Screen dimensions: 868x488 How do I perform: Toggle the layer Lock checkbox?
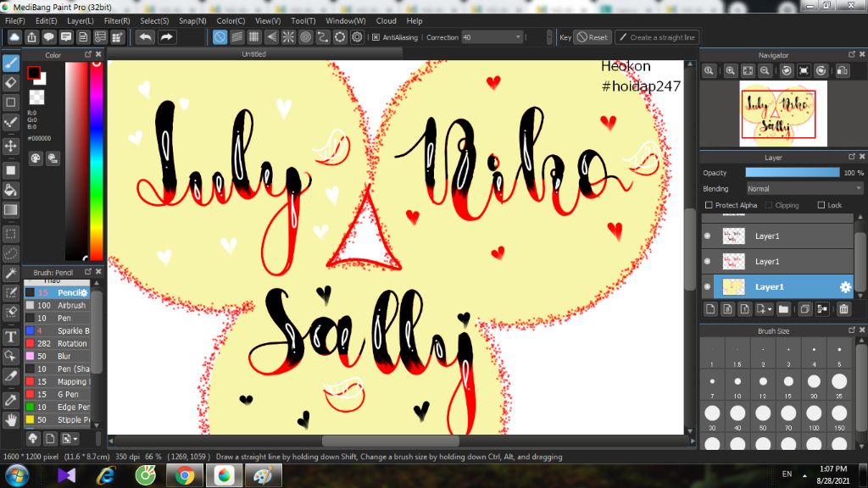(x=821, y=205)
